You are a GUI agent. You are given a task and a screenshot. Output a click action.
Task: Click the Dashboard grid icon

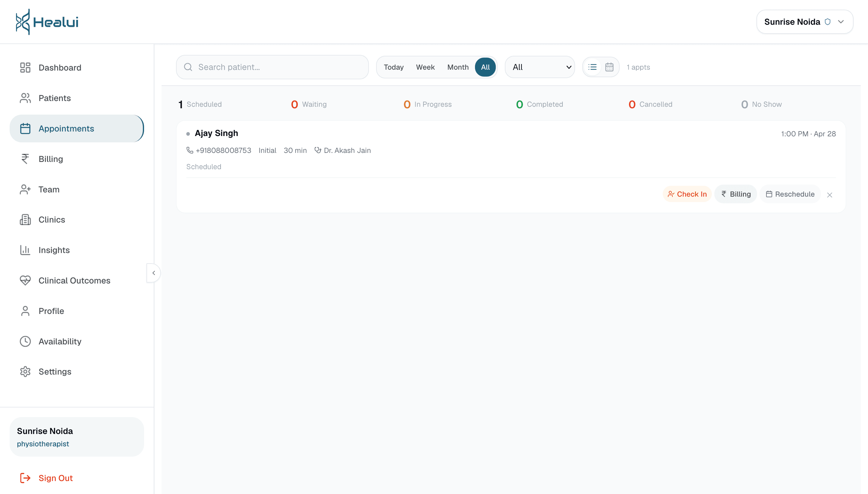(25, 68)
